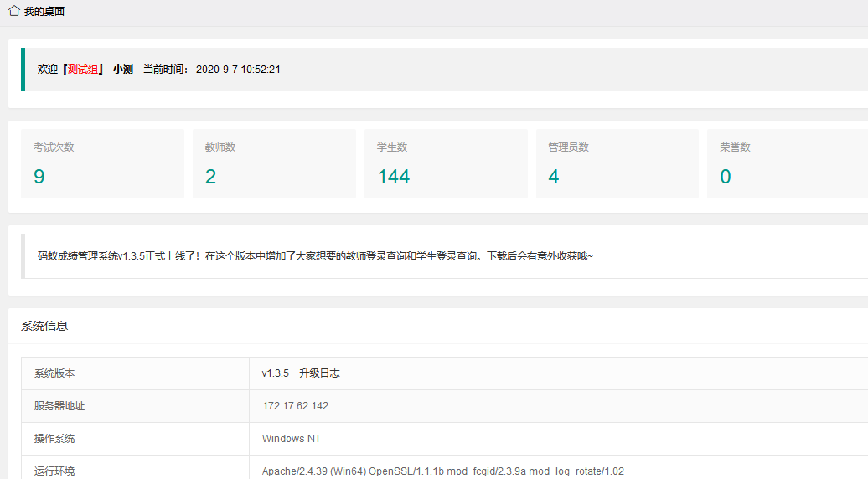868x479 pixels.
Task: Click the red 测试组 group name
Action: 83,70
